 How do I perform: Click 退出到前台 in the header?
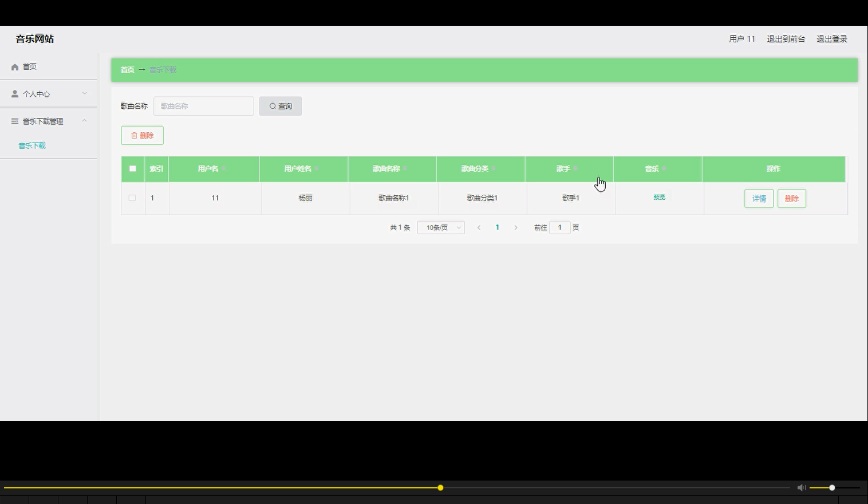coord(786,39)
